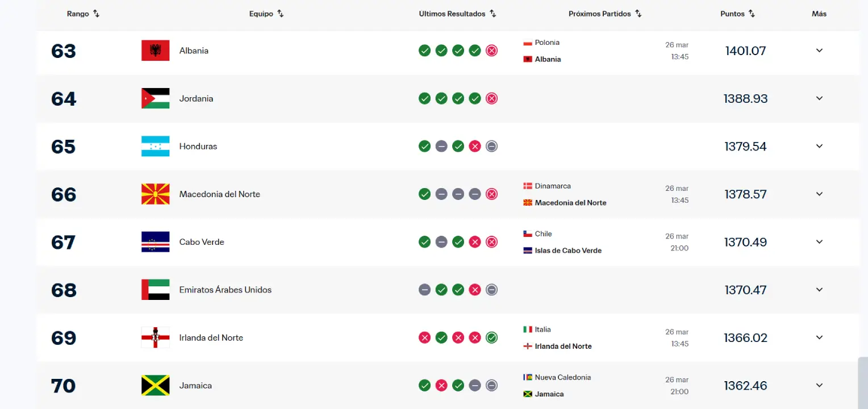The image size is (868, 409).
Task: Click small Polonia flag in upcoming match
Action: [x=528, y=43]
